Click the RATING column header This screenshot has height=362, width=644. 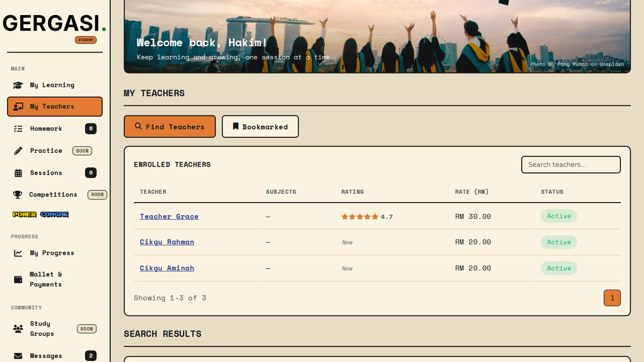coord(352,192)
